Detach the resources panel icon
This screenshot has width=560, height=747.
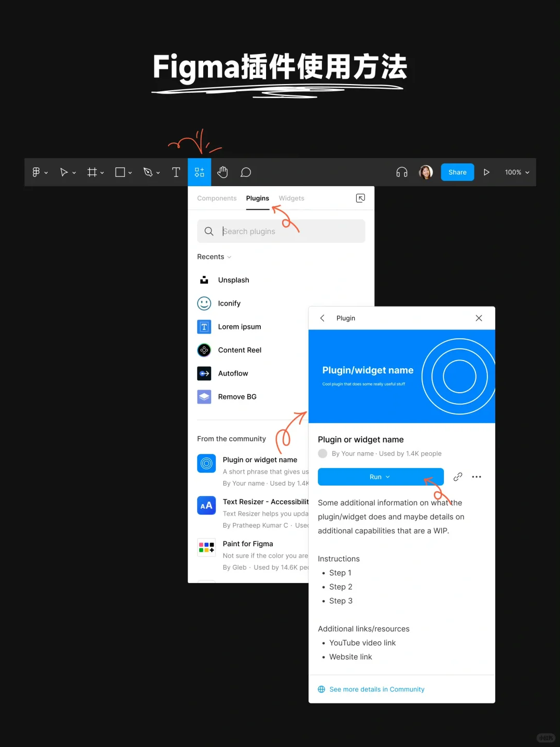point(360,198)
